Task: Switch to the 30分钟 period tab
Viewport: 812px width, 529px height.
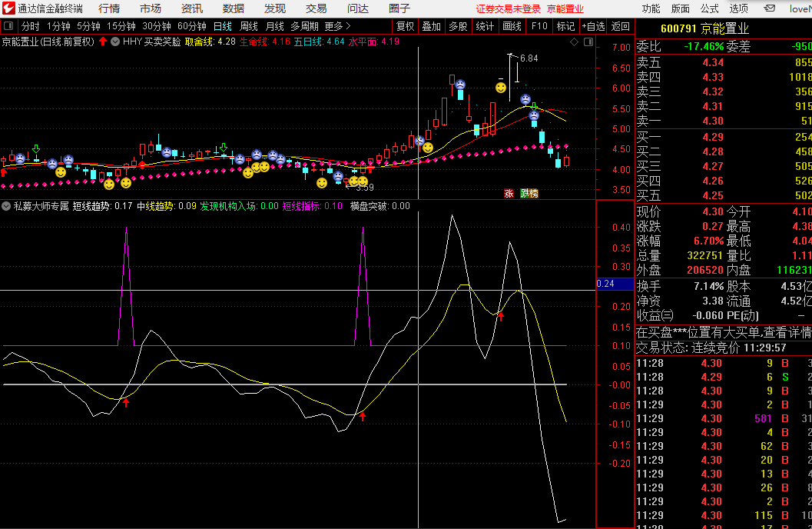Action: pyautogui.click(x=157, y=26)
